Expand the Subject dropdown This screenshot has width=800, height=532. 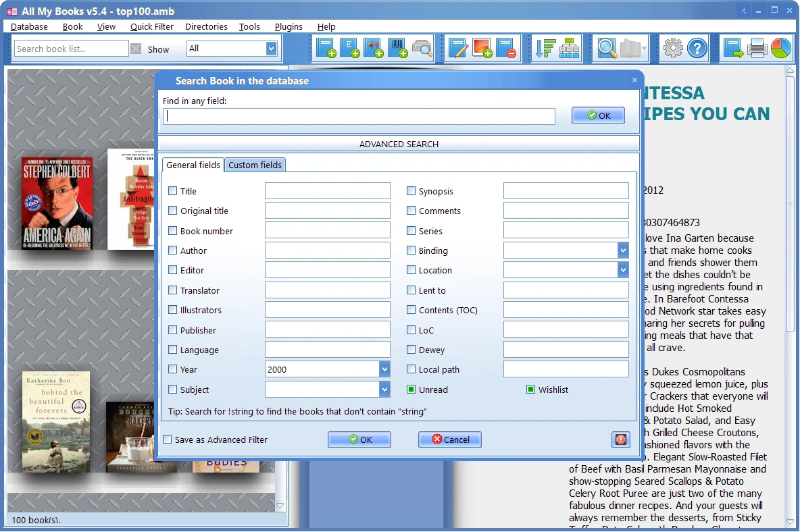(x=384, y=390)
